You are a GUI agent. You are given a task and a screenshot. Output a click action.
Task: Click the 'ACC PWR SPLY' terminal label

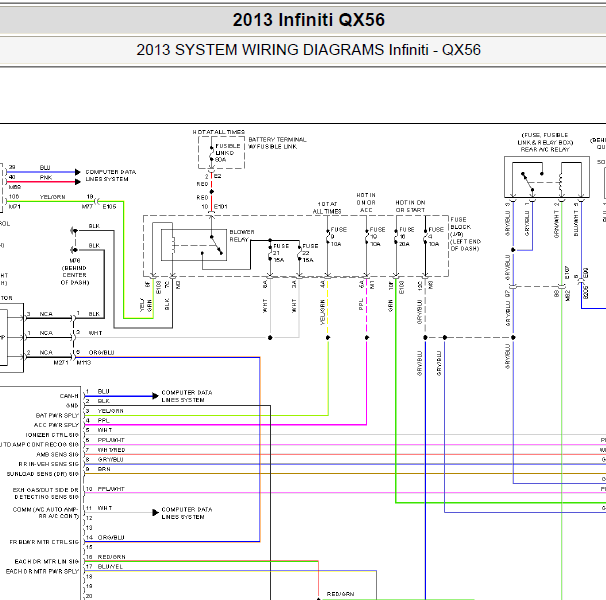pyautogui.click(x=56, y=425)
